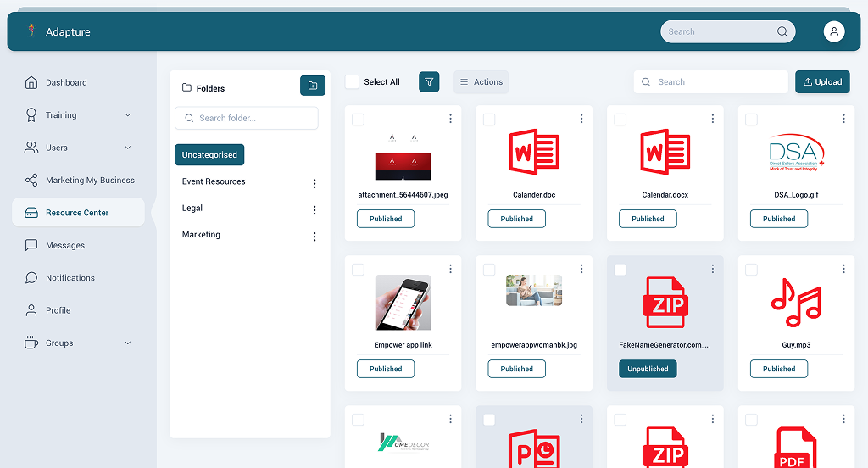Screen dimensions: 868x468
Task: Open three-dot menu on Calendar.docx card
Action: pyautogui.click(x=713, y=119)
